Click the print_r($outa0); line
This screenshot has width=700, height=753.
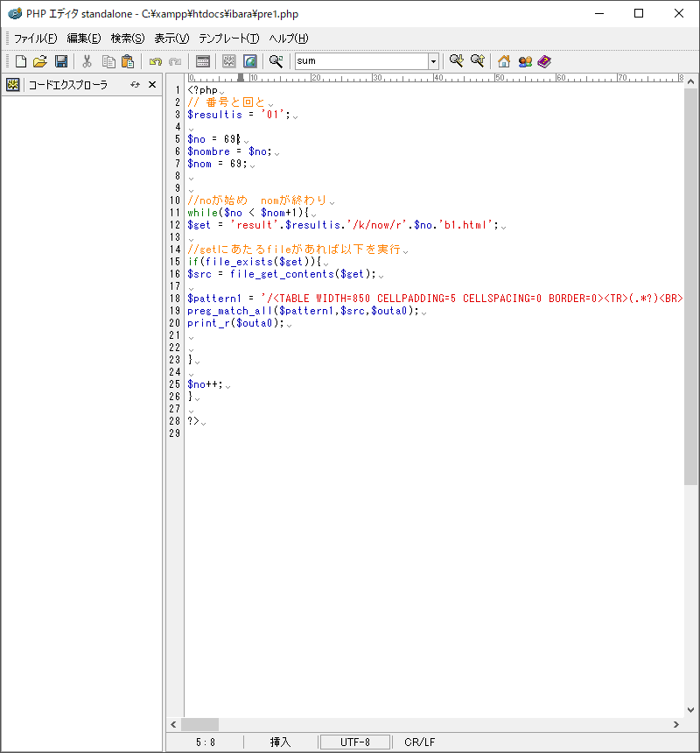point(235,323)
